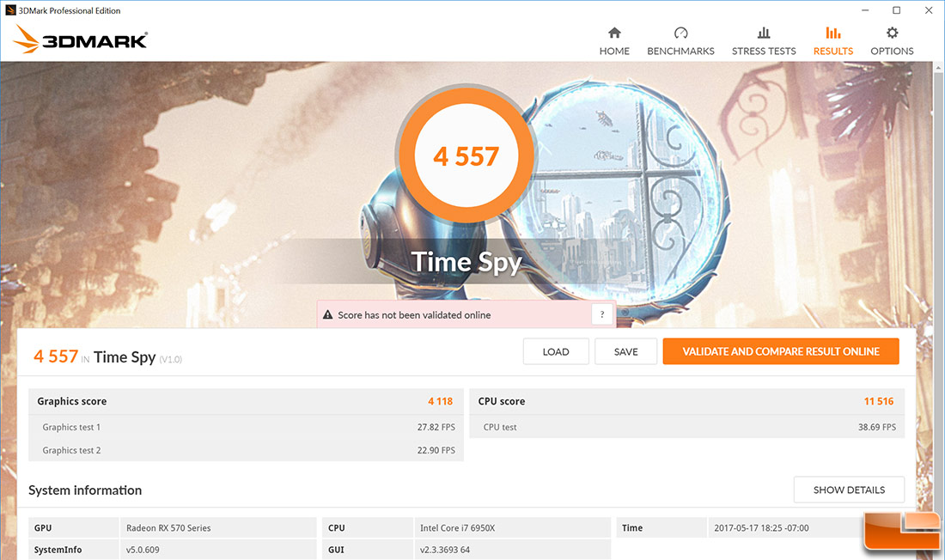
Task: Click '4 557 IN Time Spy' result heading
Action: tap(108, 356)
